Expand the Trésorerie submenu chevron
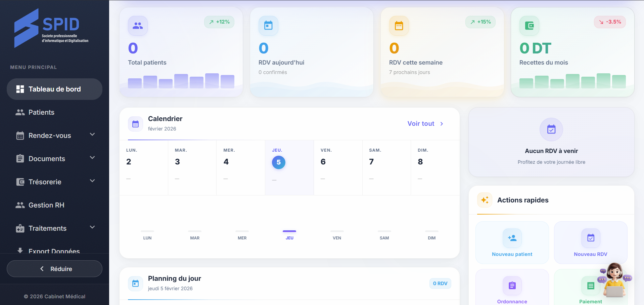Screen dimensions: 644x305 pos(92,181)
